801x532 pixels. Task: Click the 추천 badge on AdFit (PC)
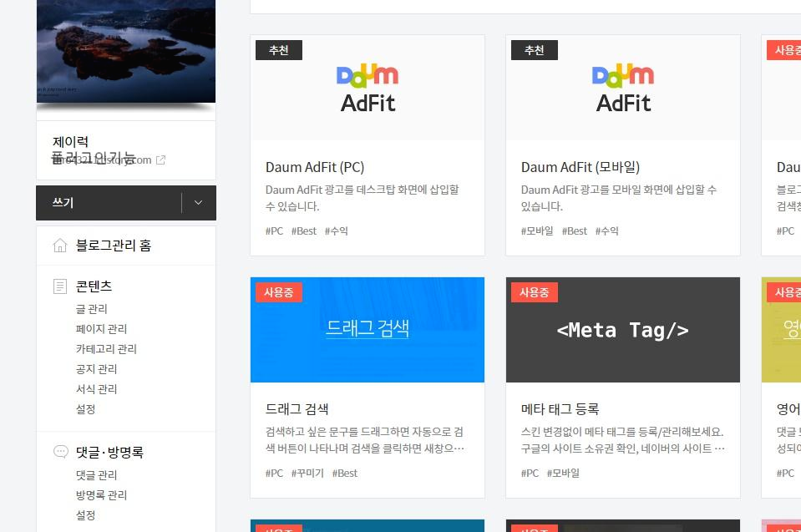point(279,50)
